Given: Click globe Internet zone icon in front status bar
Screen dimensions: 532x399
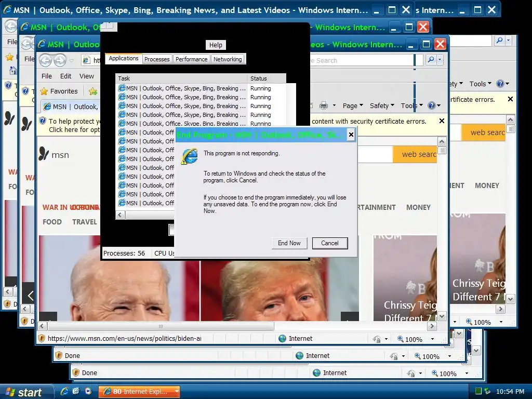Looking at the screenshot, I should 282,338.
